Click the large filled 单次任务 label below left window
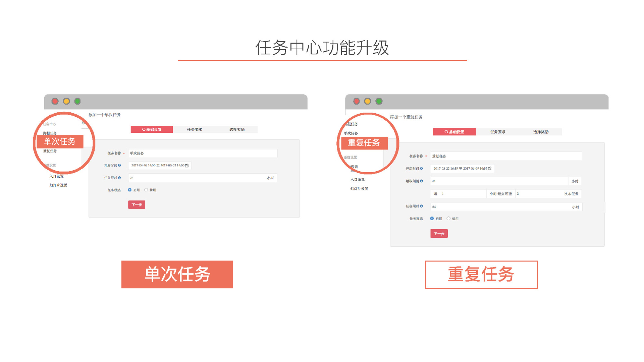 [177, 275]
